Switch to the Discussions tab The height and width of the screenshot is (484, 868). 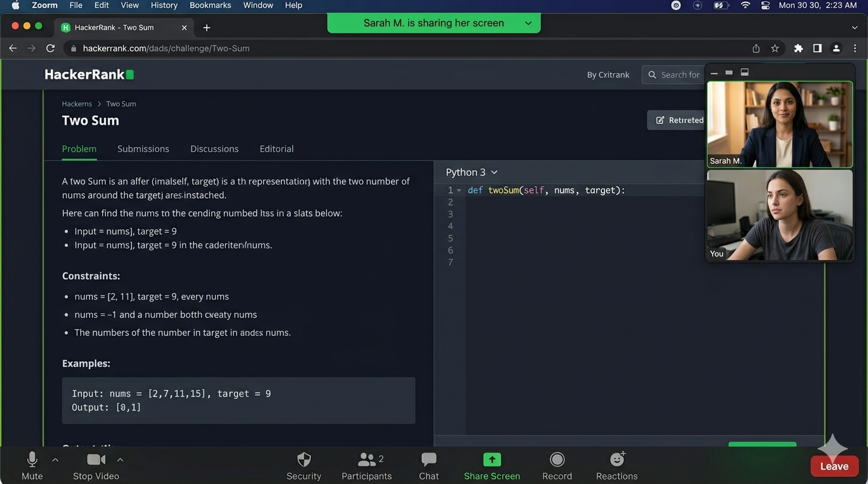click(214, 149)
